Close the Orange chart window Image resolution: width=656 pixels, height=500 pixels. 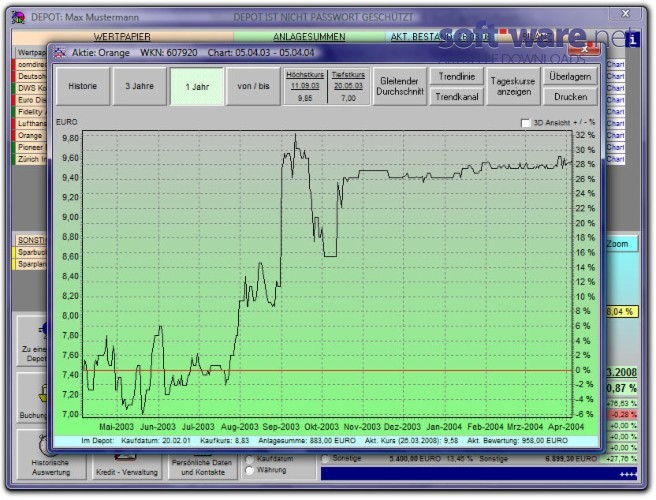pos(585,49)
